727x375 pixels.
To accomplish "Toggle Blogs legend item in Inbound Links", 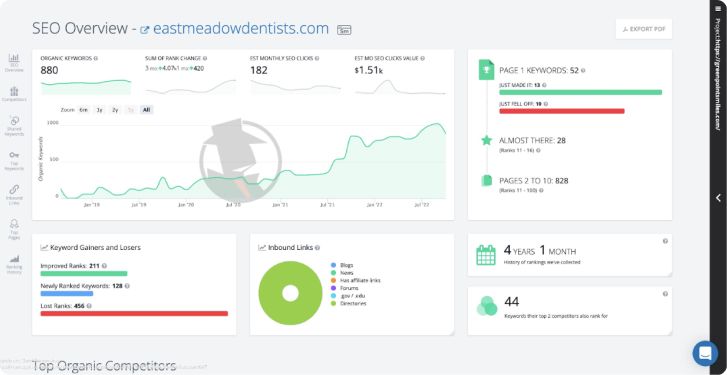I will click(x=342, y=265).
